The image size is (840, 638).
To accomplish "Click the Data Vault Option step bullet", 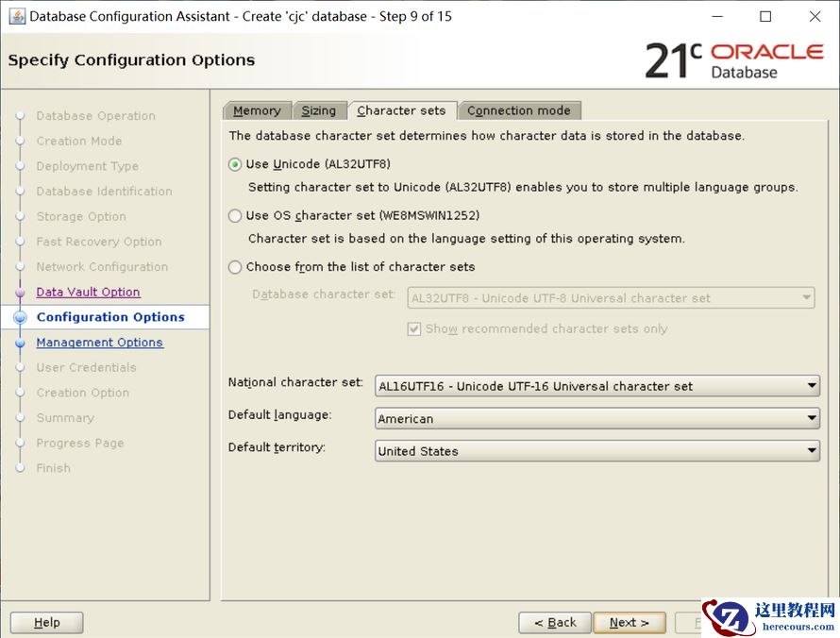I will pyautogui.click(x=21, y=293).
